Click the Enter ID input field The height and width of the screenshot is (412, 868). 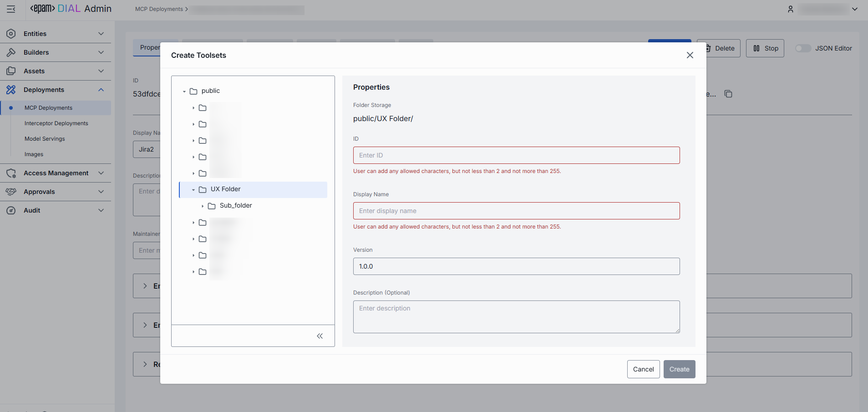click(516, 155)
